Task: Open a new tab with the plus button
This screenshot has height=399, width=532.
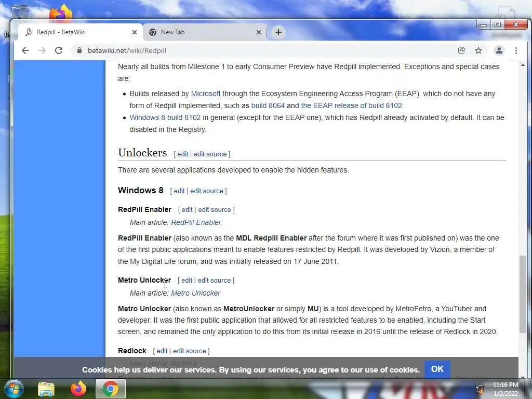Action: click(278, 32)
